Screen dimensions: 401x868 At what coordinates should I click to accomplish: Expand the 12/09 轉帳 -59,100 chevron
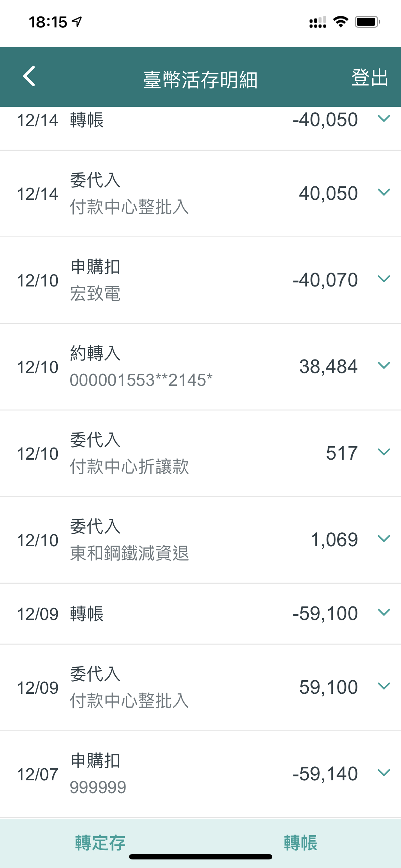tap(384, 613)
